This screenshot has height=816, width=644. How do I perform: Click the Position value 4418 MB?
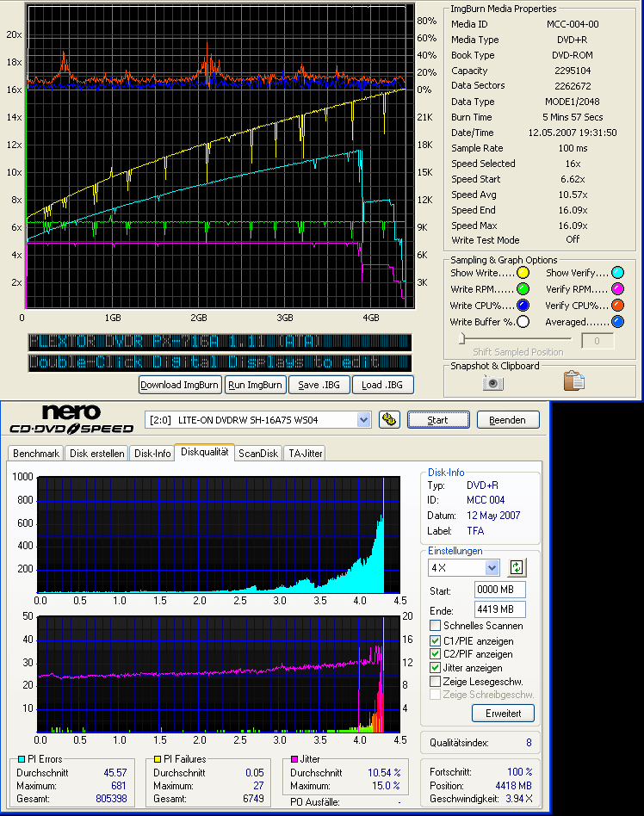click(513, 785)
